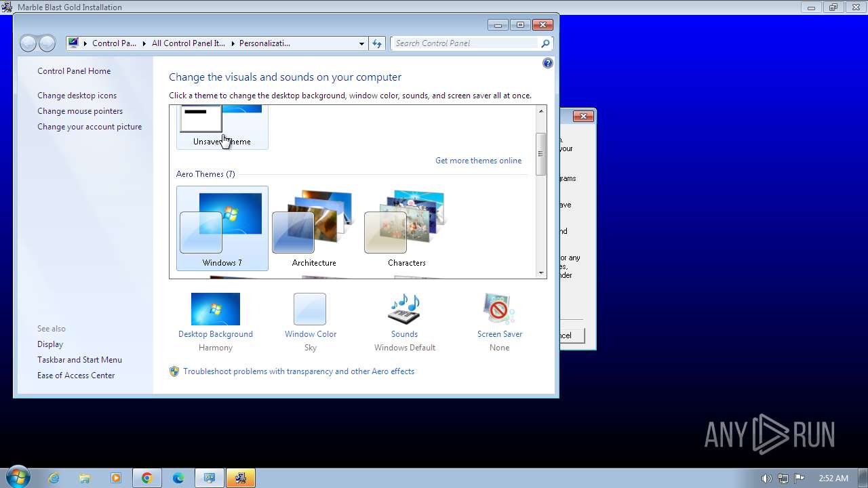The width and height of the screenshot is (868, 488).
Task: Select the Characters theme
Action: pos(407,228)
